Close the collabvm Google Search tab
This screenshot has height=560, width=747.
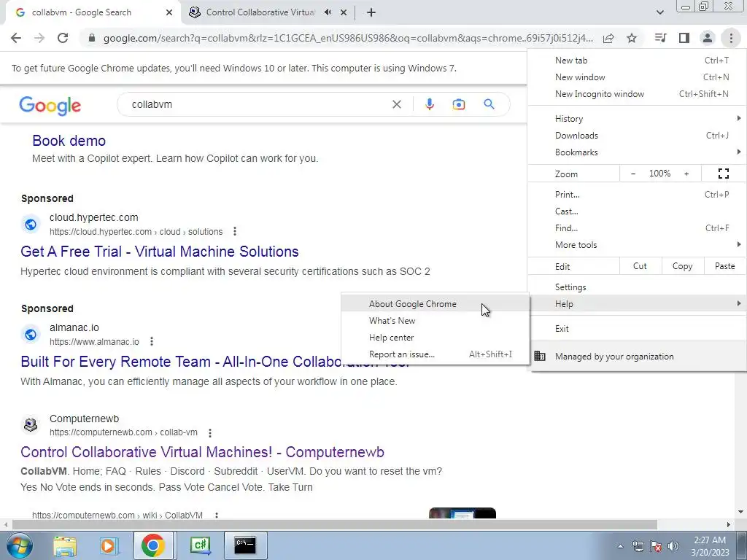(169, 12)
